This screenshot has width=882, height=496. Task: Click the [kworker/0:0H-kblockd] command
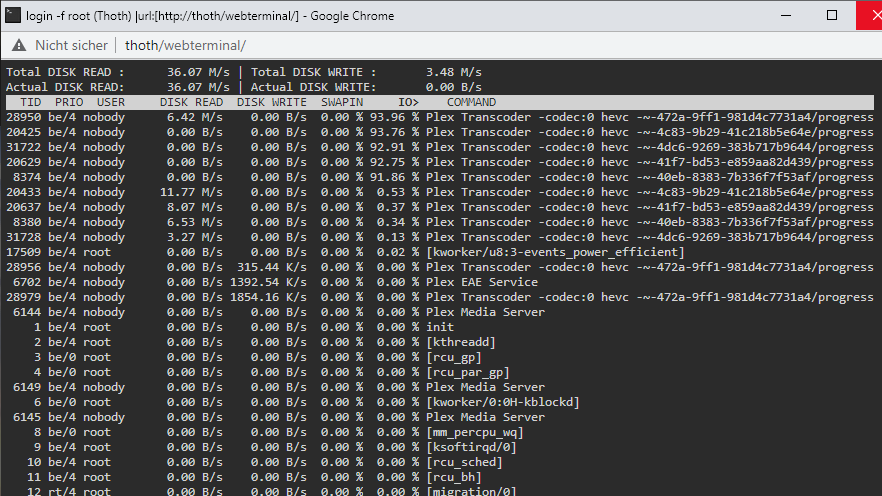coord(503,402)
